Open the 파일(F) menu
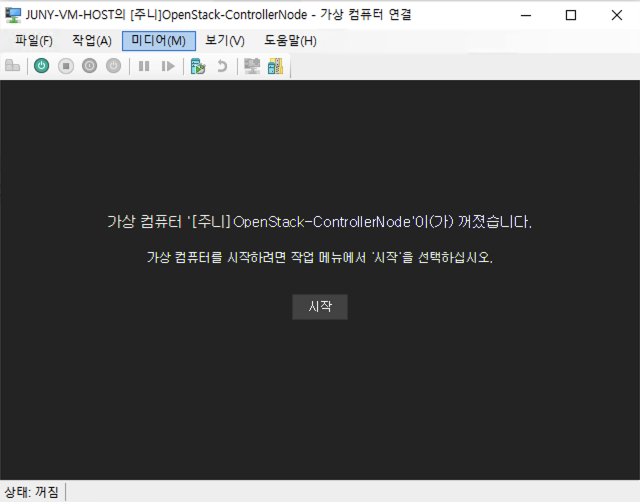The height and width of the screenshot is (502, 640). [x=34, y=41]
